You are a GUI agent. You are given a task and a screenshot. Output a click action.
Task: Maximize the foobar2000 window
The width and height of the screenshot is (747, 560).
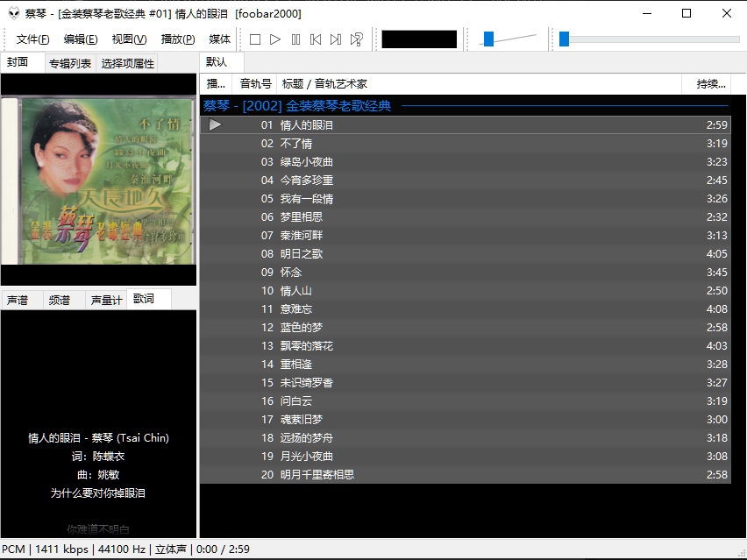(x=687, y=13)
